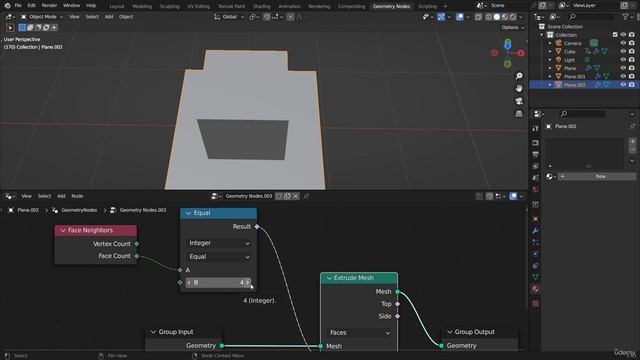
Task: Open the Texture properties tab icon
Action: 536,304
